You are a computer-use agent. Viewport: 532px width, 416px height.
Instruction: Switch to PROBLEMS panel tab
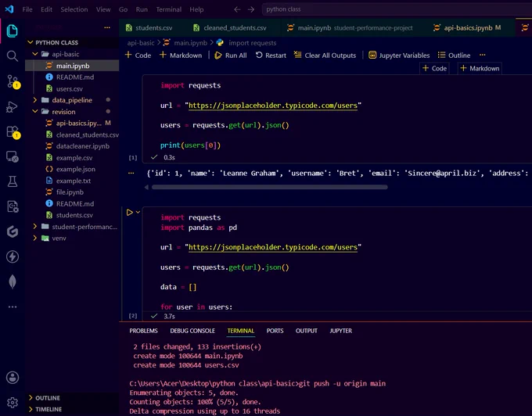coord(143,331)
